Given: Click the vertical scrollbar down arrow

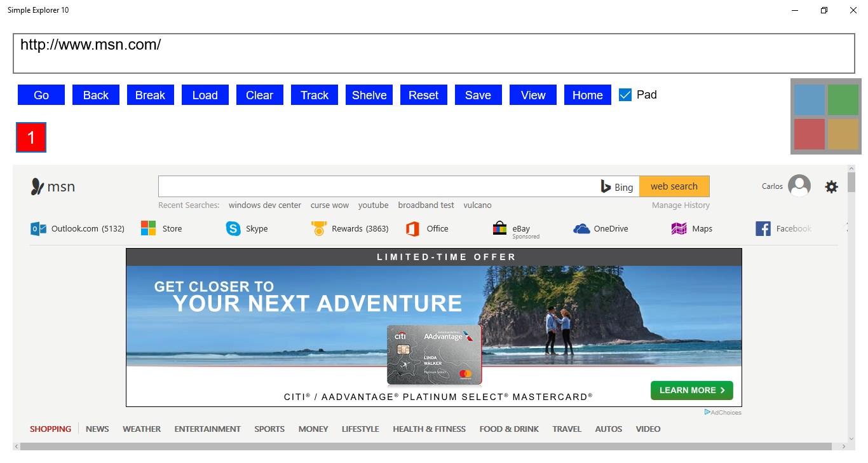Looking at the screenshot, I should click(851, 438).
